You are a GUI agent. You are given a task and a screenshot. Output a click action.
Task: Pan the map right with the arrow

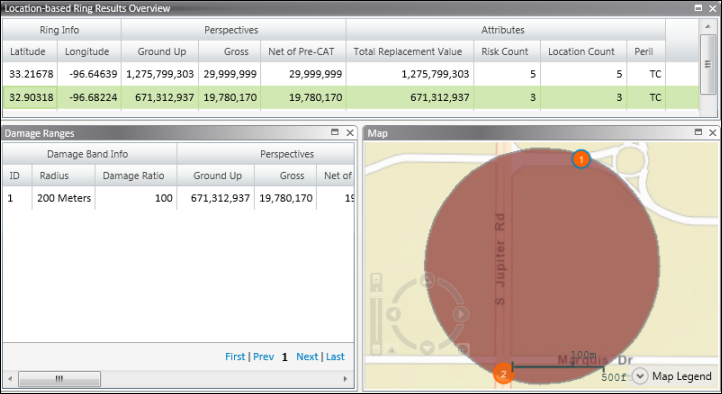tap(461, 314)
